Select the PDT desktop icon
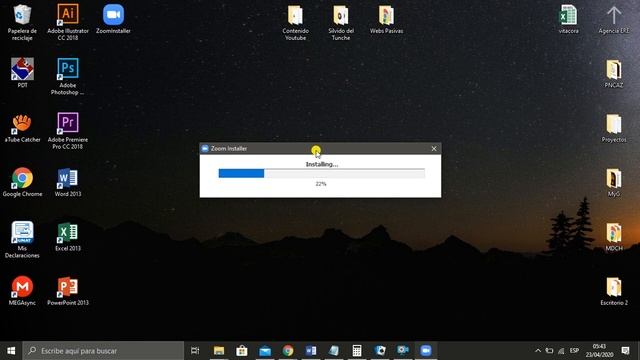The height and width of the screenshot is (360, 640). click(x=22, y=73)
